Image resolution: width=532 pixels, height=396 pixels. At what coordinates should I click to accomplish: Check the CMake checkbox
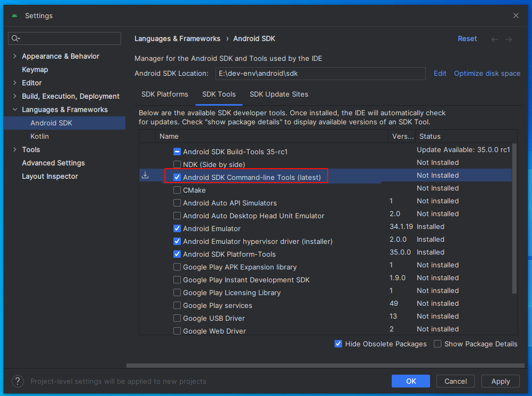tap(177, 190)
